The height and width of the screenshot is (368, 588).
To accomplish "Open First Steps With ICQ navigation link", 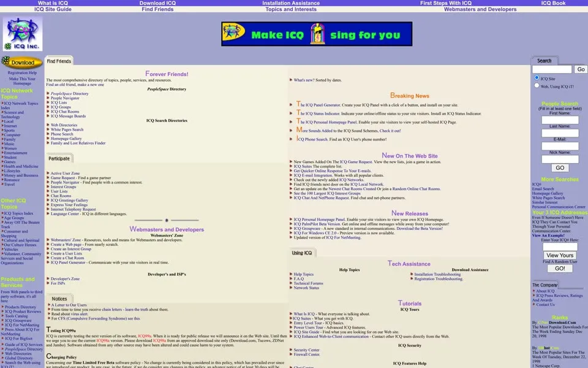I will [x=446, y=3].
